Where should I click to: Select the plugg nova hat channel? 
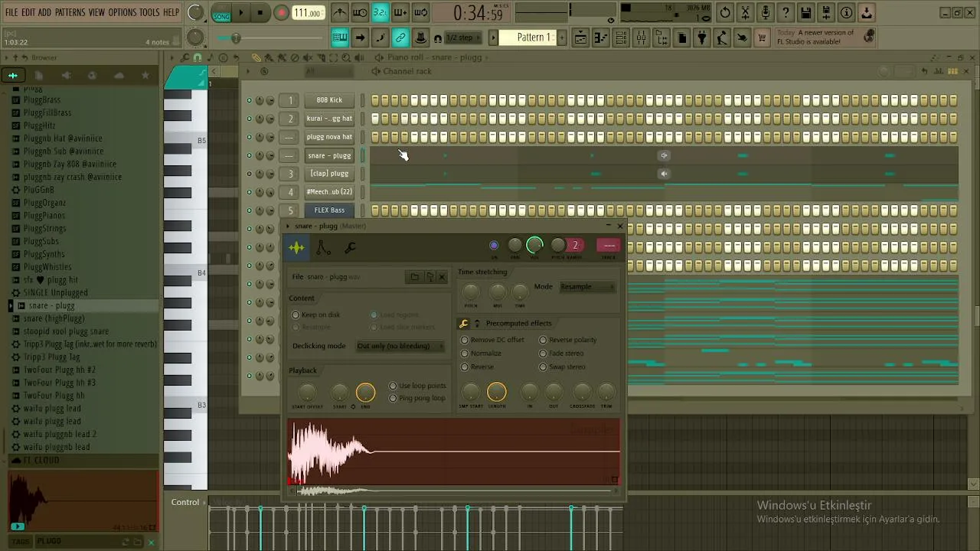tap(329, 137)
